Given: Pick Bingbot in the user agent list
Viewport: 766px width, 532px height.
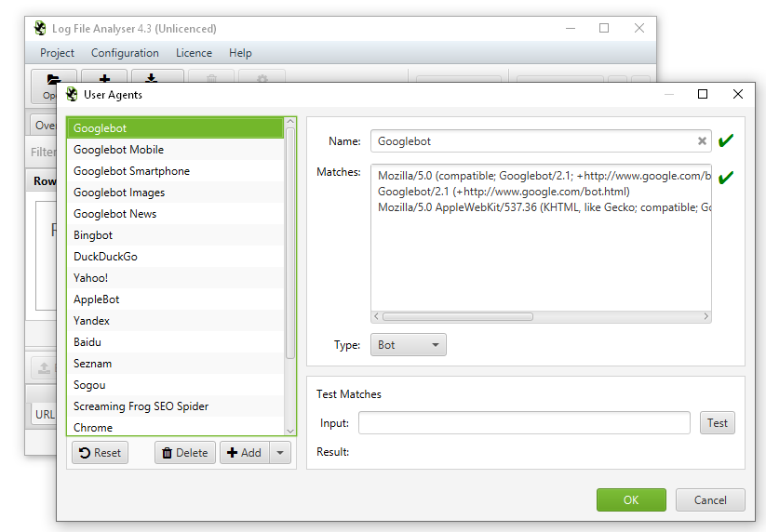Looking at the screenshot, I should (175, 235).
